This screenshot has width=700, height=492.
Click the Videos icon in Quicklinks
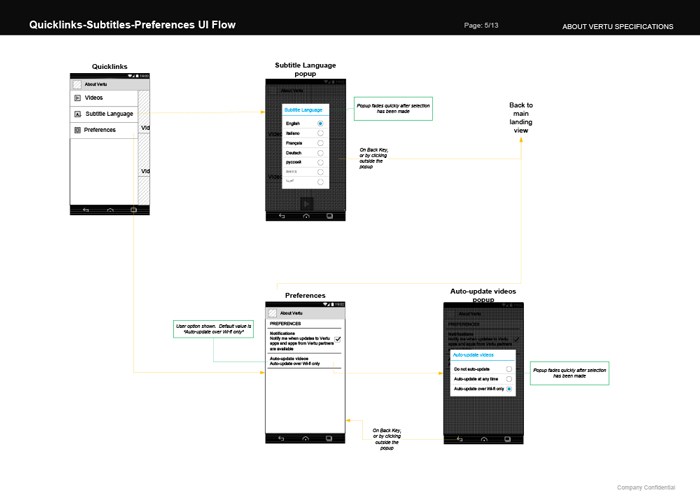pos(77,98)
